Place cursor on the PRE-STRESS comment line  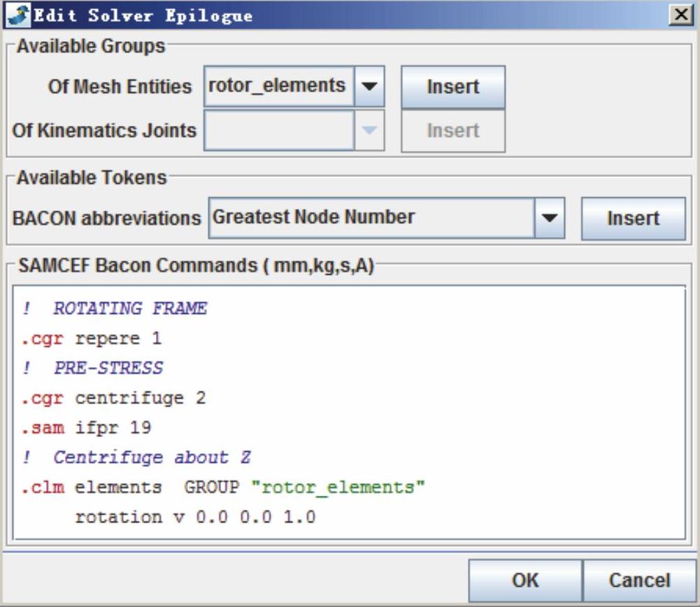108,369
